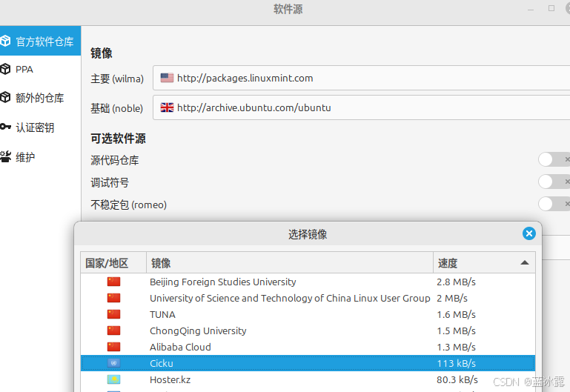Select the Hoster.kz mirror

coord(308,379)
